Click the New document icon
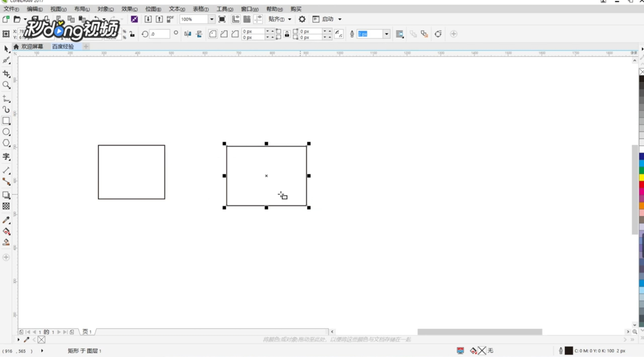The image size is (644, 357). pos(6,19)
